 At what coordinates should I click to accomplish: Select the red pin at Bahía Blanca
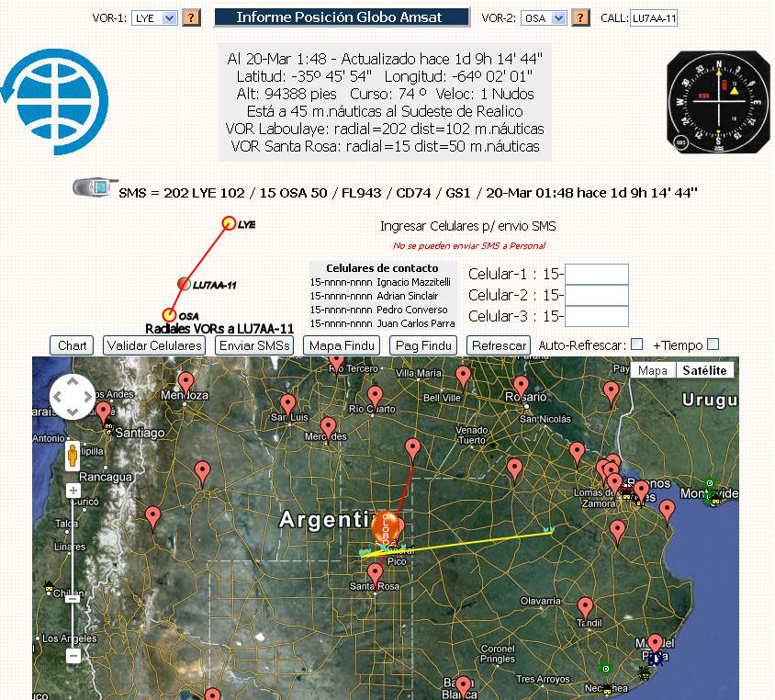click(463, 686)
